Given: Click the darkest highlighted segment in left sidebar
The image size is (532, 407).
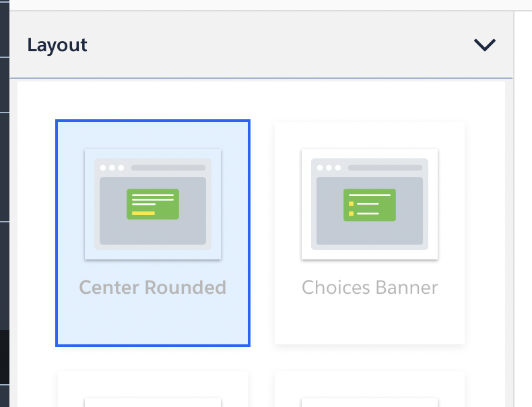Looking at the screenshot, I should pos(5,357).
